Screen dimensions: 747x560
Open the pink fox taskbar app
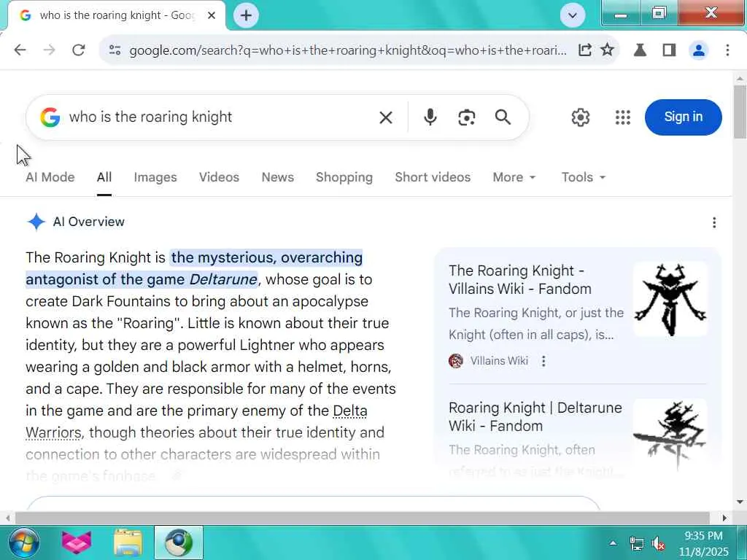tap(76, 542)
